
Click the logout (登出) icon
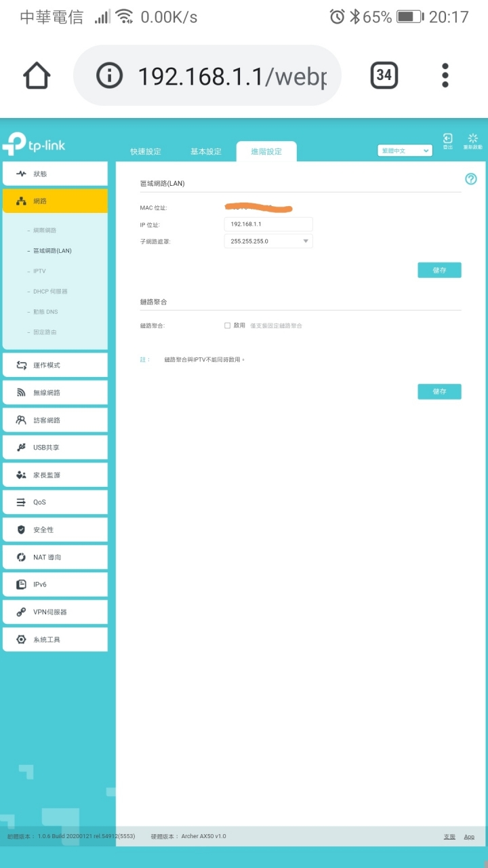click(x=448, y=141)
